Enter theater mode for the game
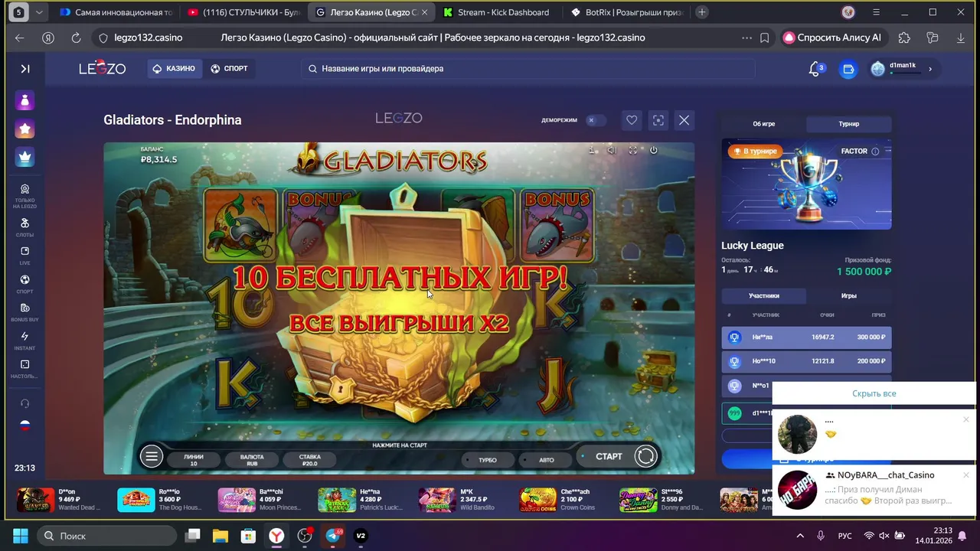The height and width of the screenshot is (551, 980). coord(658,120)
